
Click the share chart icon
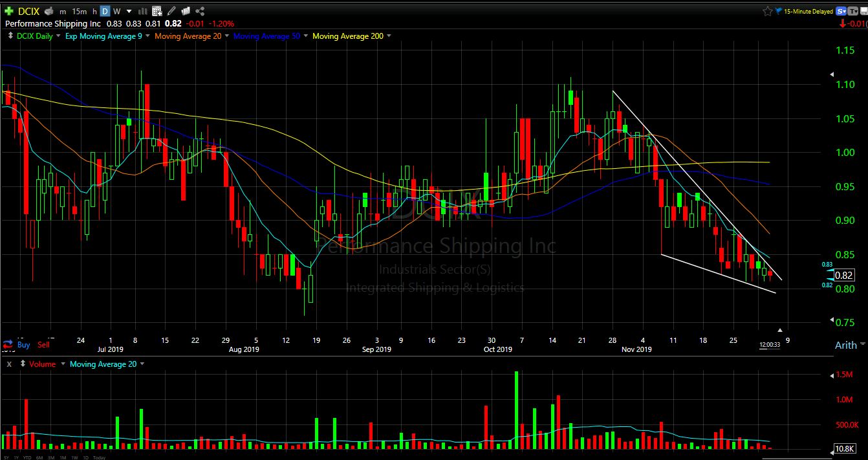tap(200, 11)
